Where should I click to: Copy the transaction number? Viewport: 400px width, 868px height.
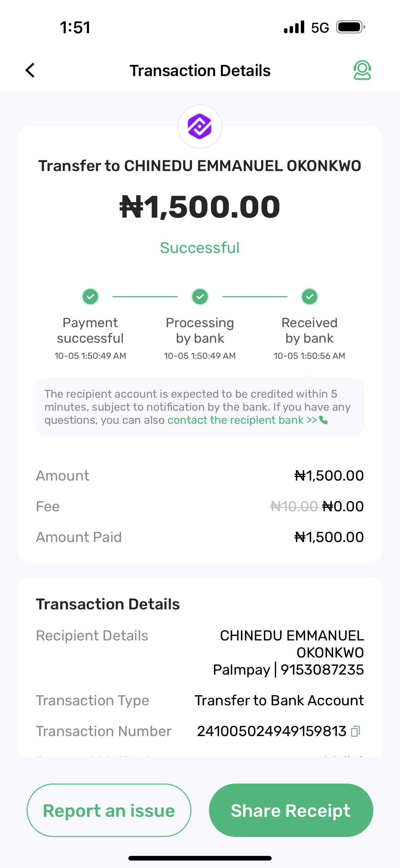(356, 731)
